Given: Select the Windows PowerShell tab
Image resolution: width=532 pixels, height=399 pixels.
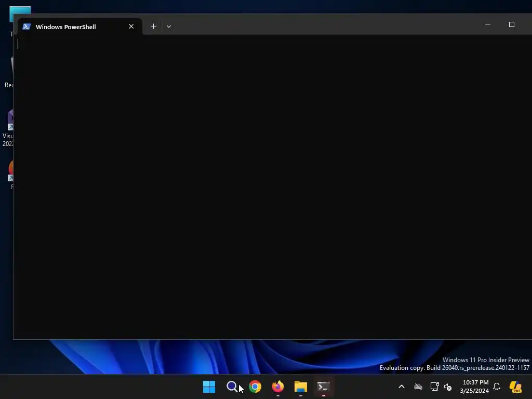Looking at the screenshot, I should tap(79, 26).
